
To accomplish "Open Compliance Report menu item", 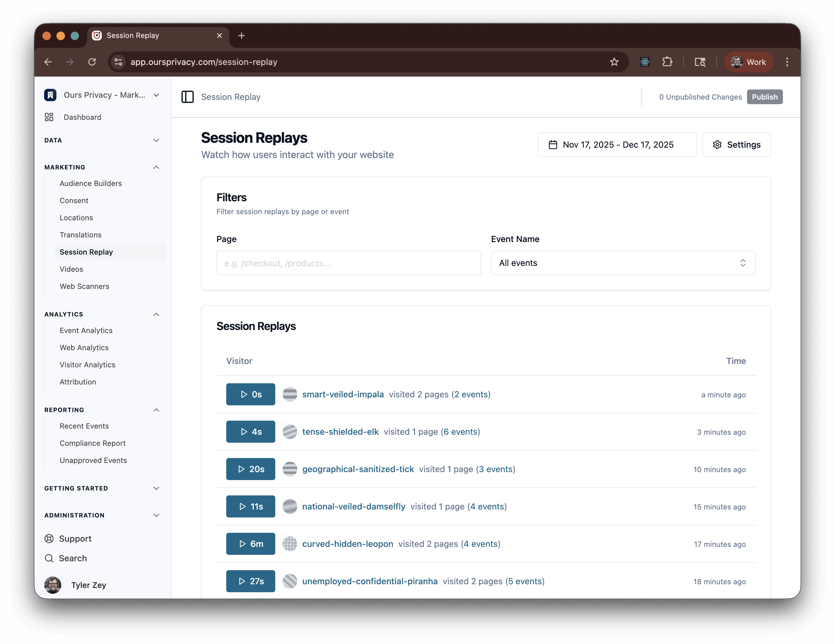I will pos(93,443).
